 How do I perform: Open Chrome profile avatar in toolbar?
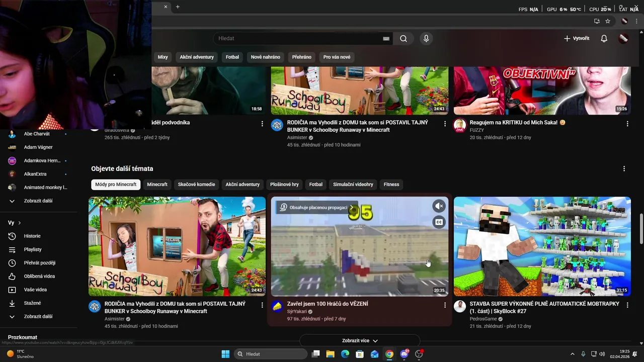pos(624,21)
